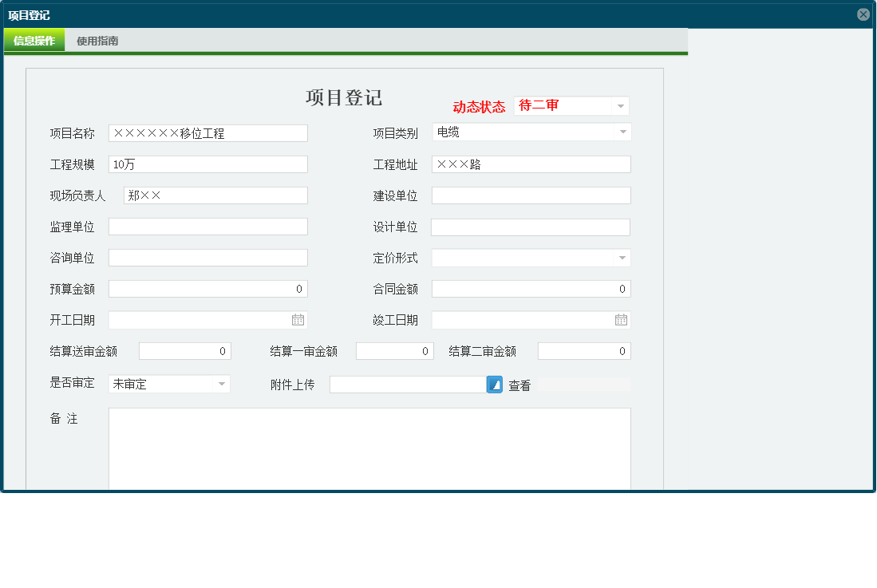
Task: Select the 监理单位 input field
Action: (207, 226)
